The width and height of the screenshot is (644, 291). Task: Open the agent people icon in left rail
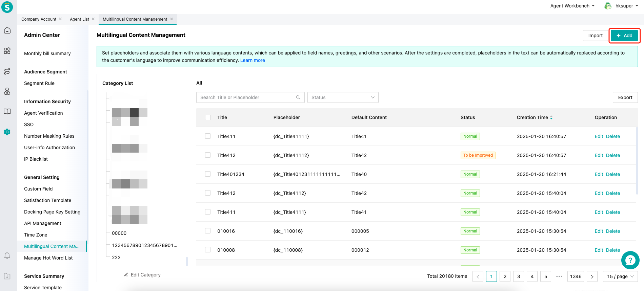click(7, 91)
